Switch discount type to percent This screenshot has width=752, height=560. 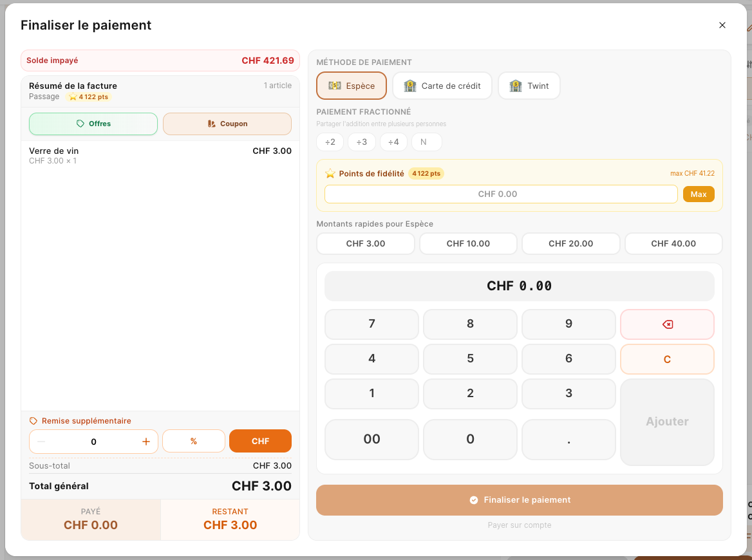click(194, 441)
